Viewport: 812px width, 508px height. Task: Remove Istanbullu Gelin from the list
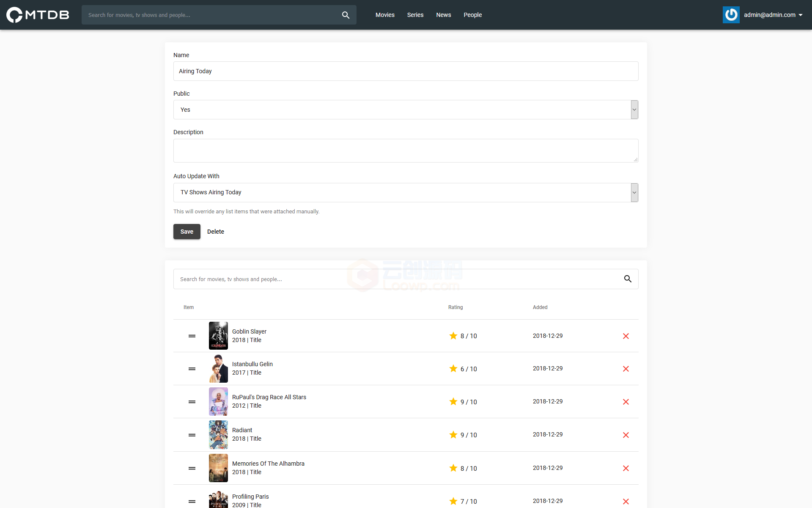click(626, 369)
